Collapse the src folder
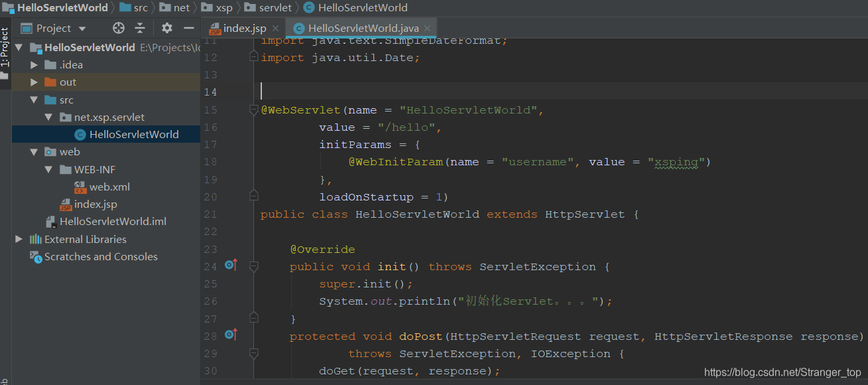The height and width of the screenshot is (385, 868). 34,100
